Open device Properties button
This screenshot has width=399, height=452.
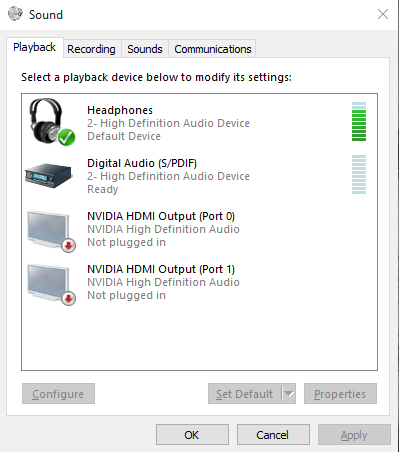pyautogui.click(x=340, y=394)
